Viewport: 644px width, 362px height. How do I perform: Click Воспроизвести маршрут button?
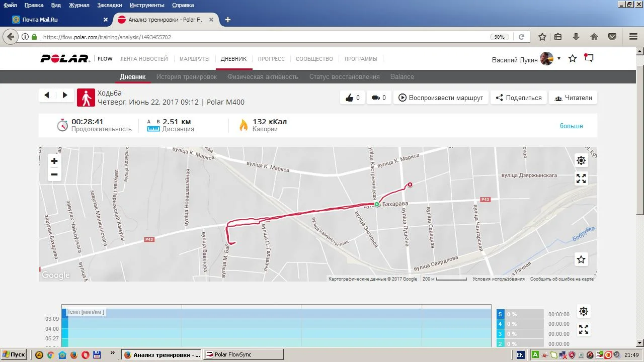click(x=441, y=98)
